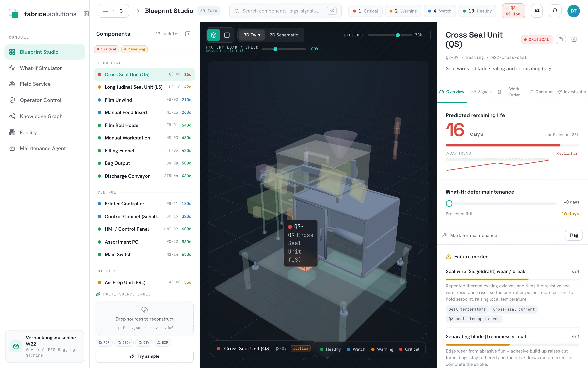The height and width of the screenshot is (368, 588).
Task: Choose DXF source type
Action: point(163,343)
